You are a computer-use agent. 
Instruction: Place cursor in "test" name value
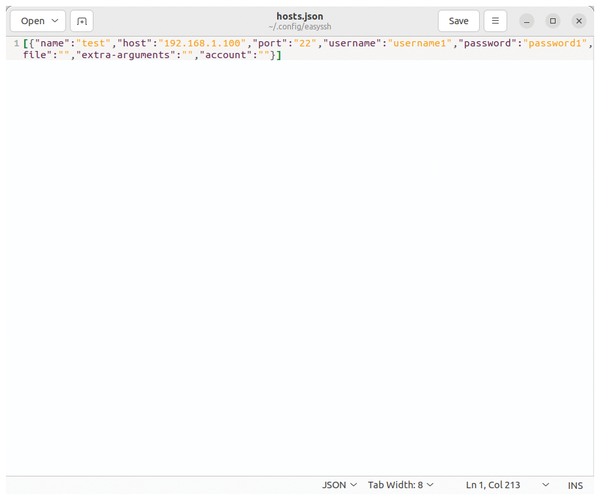[x=93, y=43]
